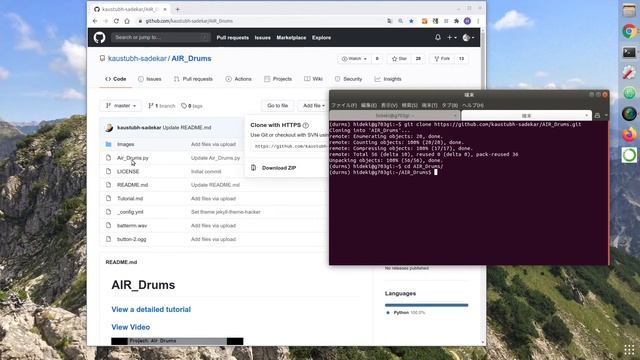Image resolution: width=640 pixels, height=360 pixels.
Task: Go back in Chrome
Action: click(95, 21)
